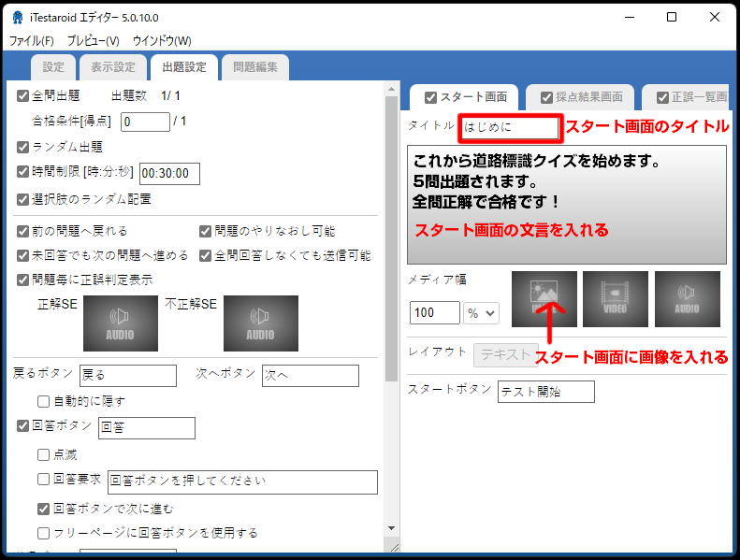
Task: Toggle 全問出題 checkbox
Action: [22, 95]
